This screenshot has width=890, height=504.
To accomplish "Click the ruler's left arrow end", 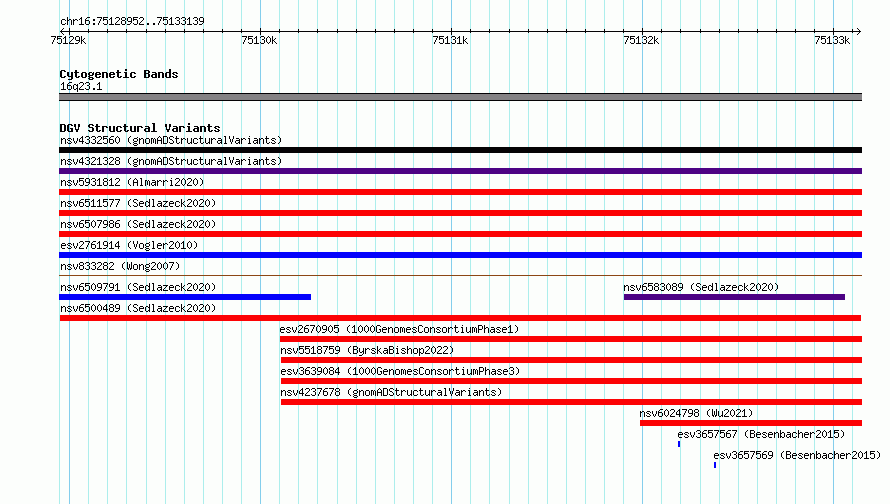I will [x=62, y=31].
